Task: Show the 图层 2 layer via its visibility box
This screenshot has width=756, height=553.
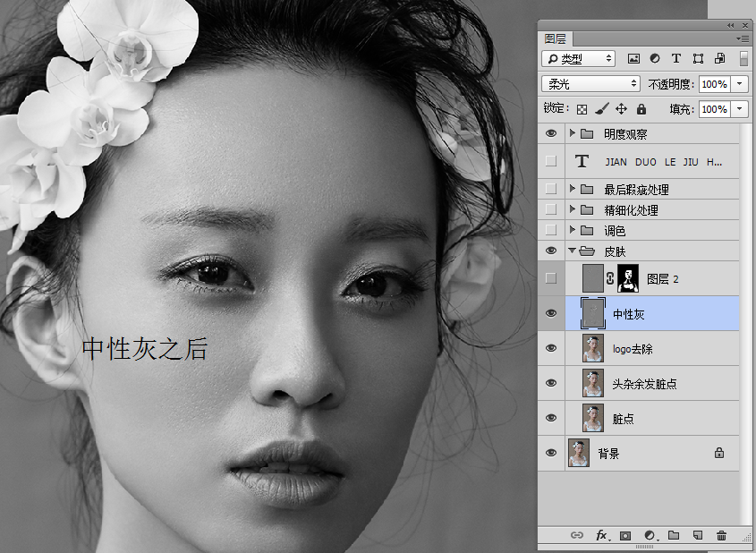Action: click(551, 279)
